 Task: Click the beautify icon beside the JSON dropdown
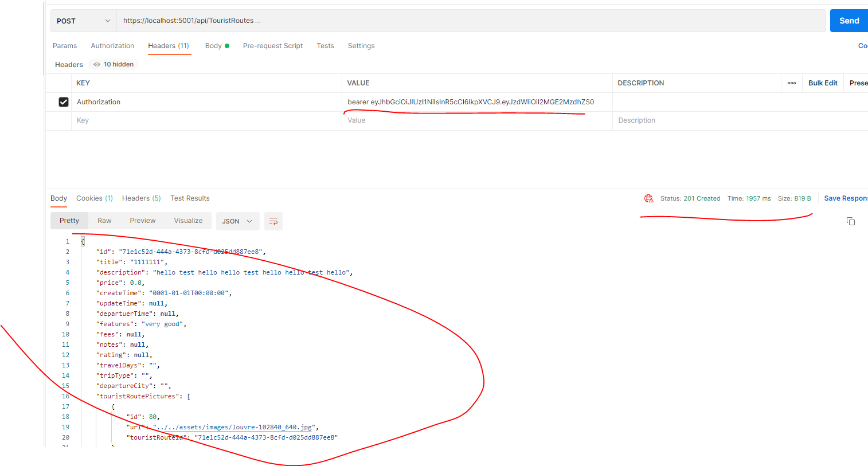click(273, 221)
